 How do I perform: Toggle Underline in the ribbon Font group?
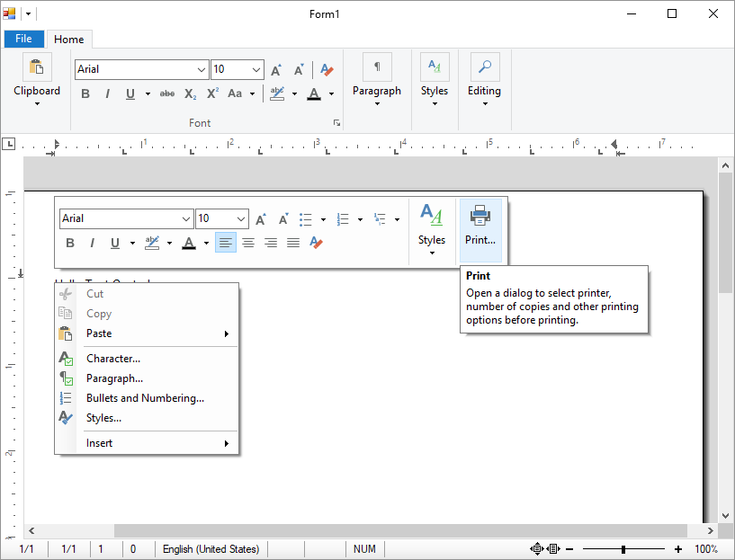(130, 93)
